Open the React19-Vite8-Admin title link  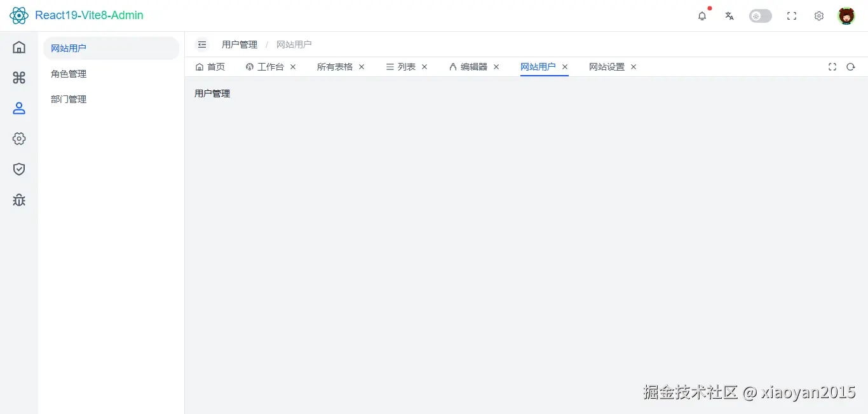(x=89, y=15)
